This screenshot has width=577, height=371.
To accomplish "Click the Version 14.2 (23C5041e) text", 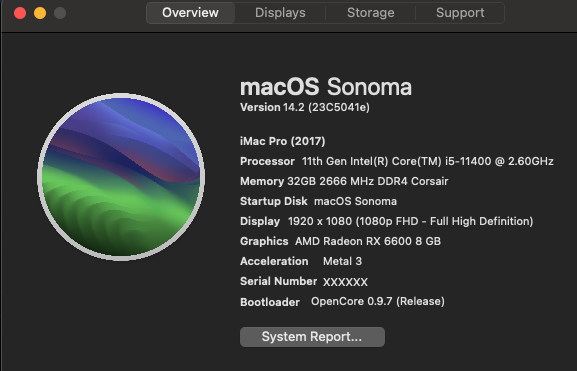I will 305,107.
